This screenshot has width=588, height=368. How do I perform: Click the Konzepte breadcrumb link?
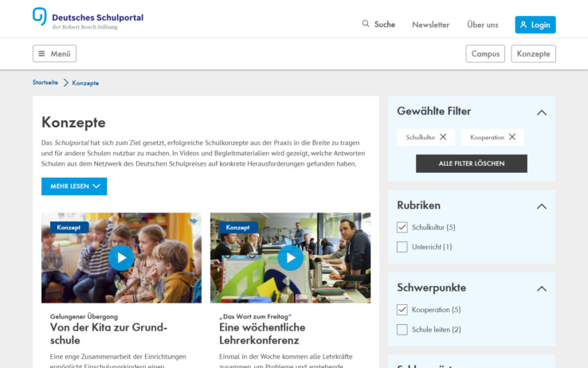[85, 83]
